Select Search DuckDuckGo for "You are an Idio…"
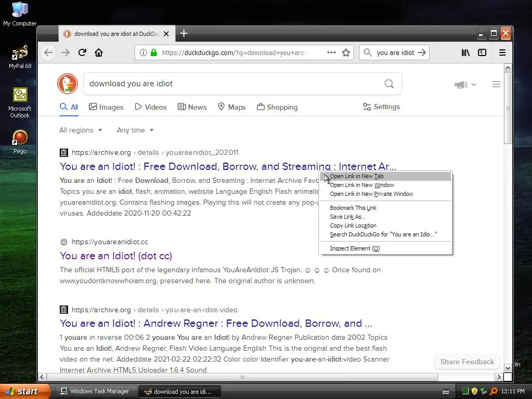 (385, 234)
